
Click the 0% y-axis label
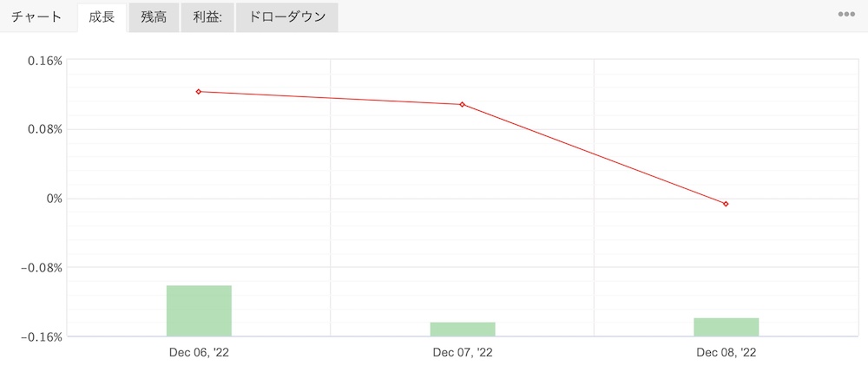pos(54,199)
